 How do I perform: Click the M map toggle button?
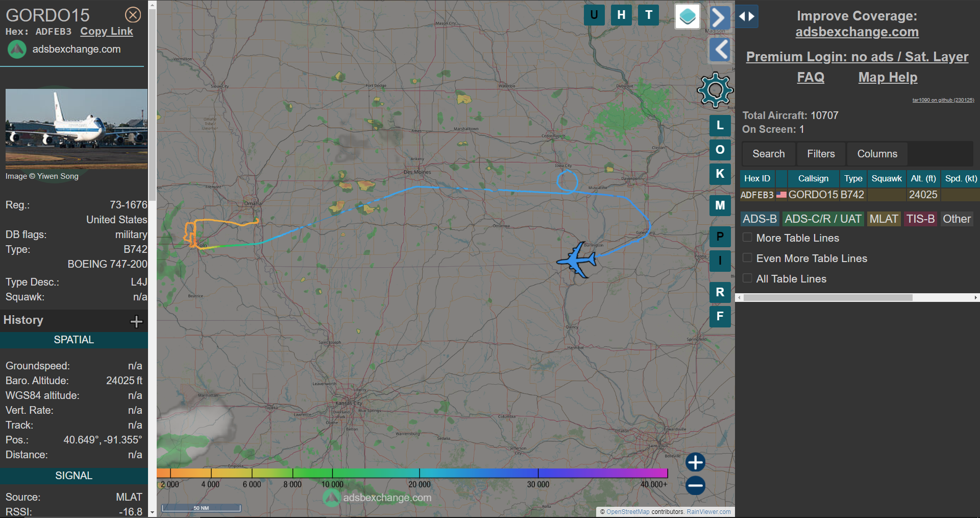tap(720, 205)
